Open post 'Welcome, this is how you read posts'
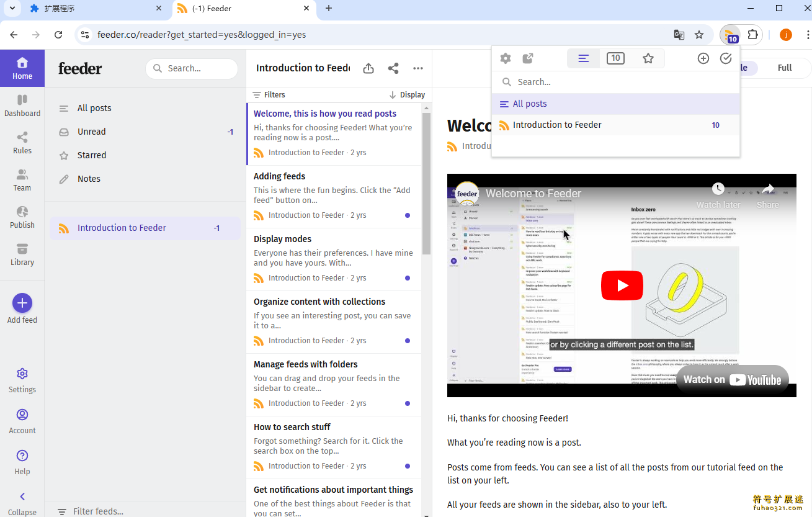 (334, 134)
